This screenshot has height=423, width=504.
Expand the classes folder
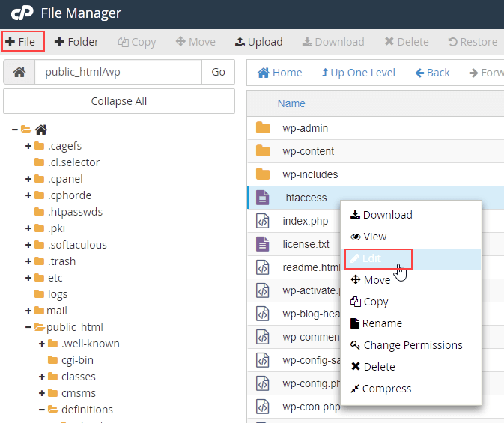coord(42,377)
